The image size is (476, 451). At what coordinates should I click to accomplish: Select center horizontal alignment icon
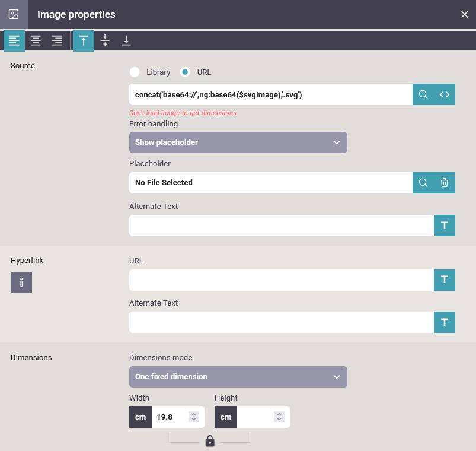[x=36, y=41]
